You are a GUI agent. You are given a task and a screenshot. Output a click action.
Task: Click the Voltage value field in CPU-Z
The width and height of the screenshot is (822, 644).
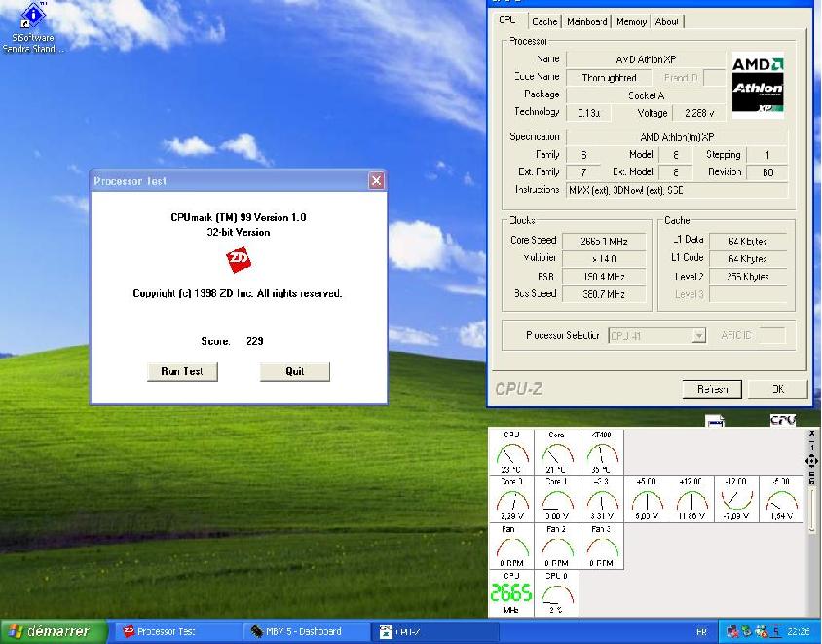(699, 113)
